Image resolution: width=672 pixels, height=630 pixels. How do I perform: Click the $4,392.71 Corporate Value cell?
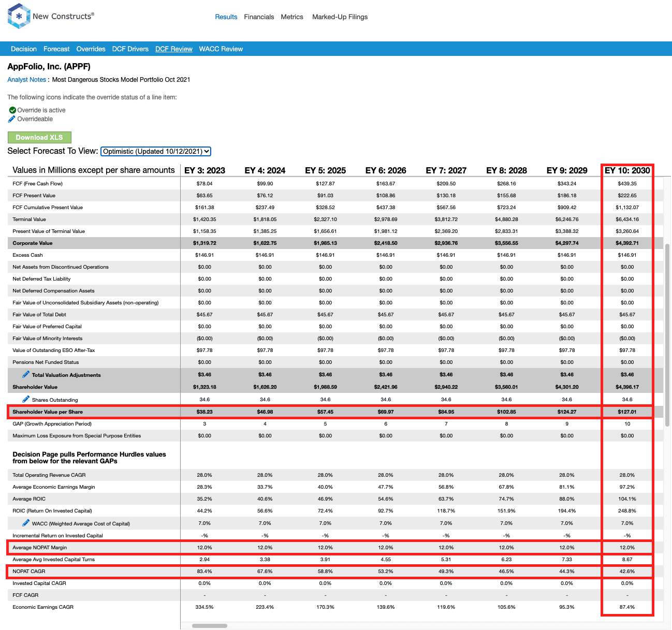pos(627,243)
